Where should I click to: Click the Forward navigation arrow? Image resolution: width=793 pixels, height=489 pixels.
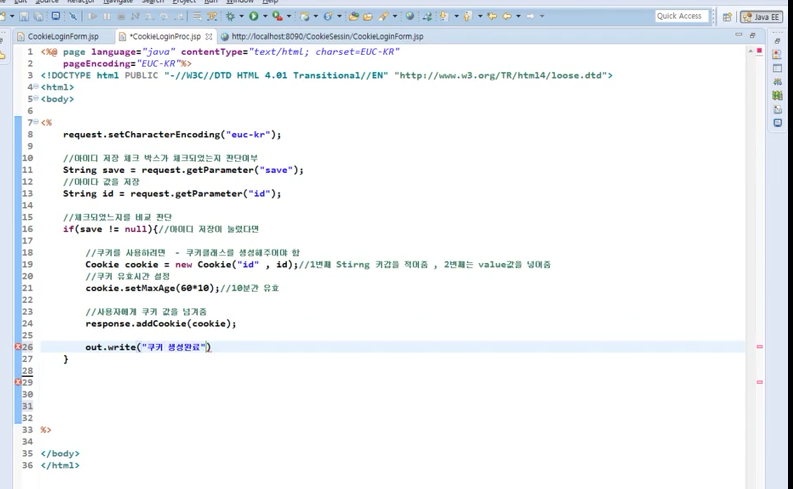click(x=530, y=16)
